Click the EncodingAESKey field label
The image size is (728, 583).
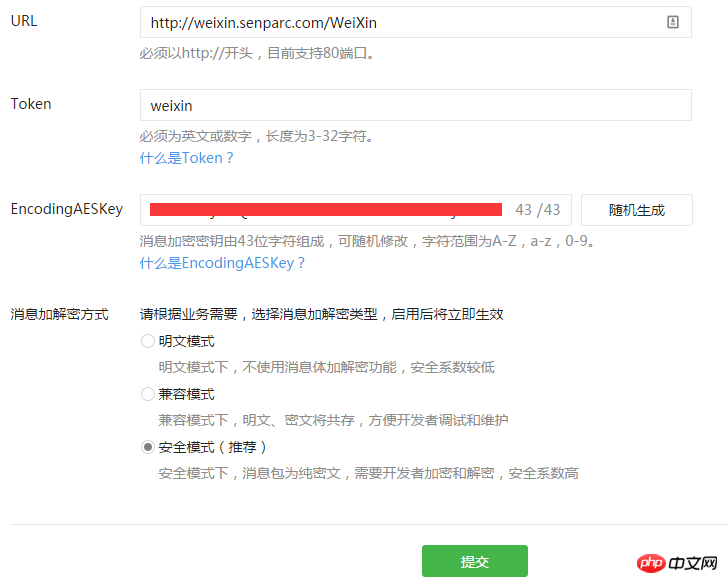click(67, 209)
